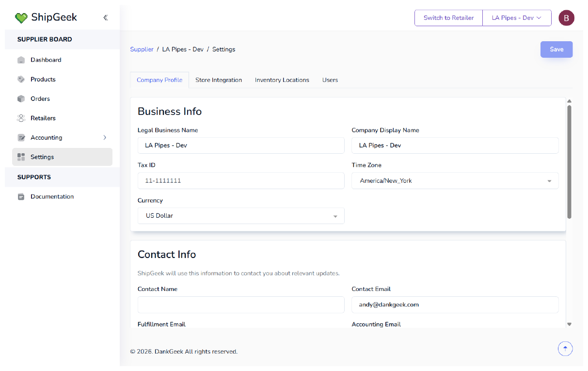Open the LA Pipes - Dev account dropdown
This screenshot has height=371, width=588.
tap(517, 18)
